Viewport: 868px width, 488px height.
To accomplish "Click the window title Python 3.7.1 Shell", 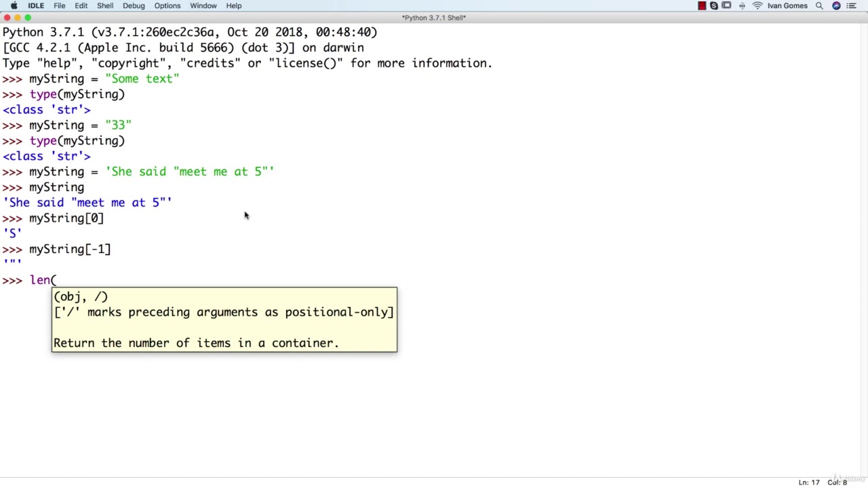I will pyautogui.click(x=434, y=18).
